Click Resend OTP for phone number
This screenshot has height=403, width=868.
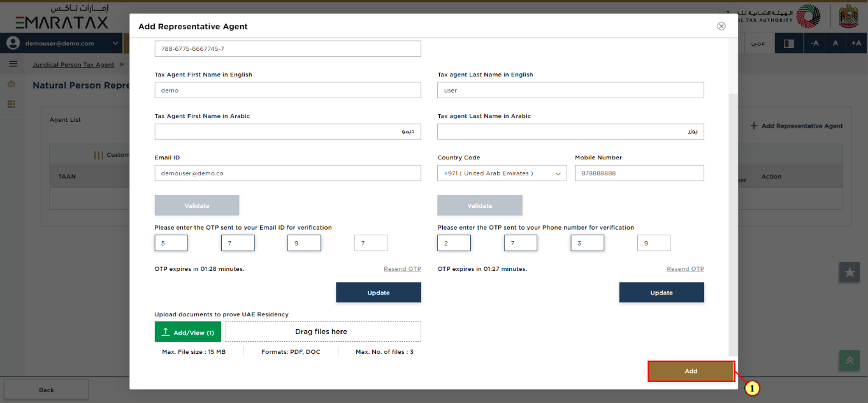(685, 269)
